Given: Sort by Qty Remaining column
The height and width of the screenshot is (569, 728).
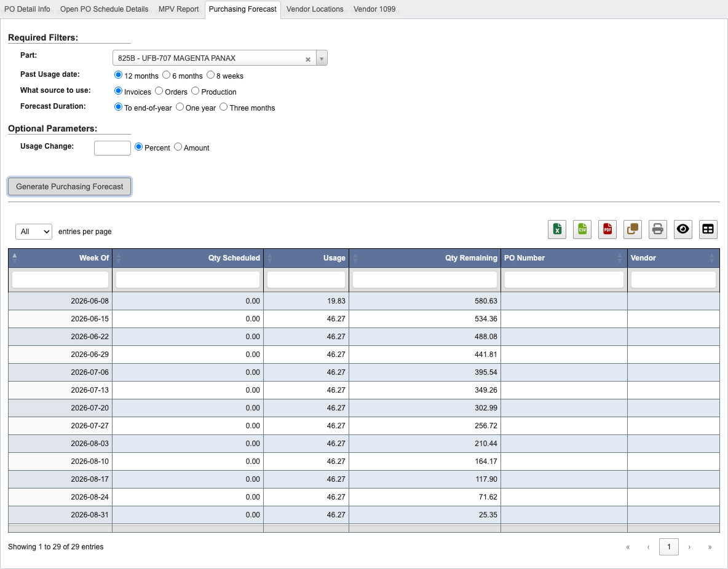Looking at the screenshot, I should point(425,258).
